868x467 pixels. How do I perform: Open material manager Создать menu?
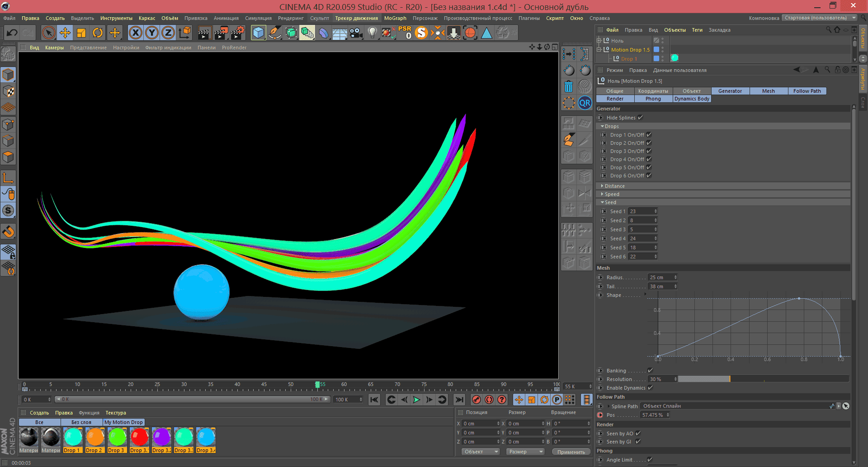39,413
